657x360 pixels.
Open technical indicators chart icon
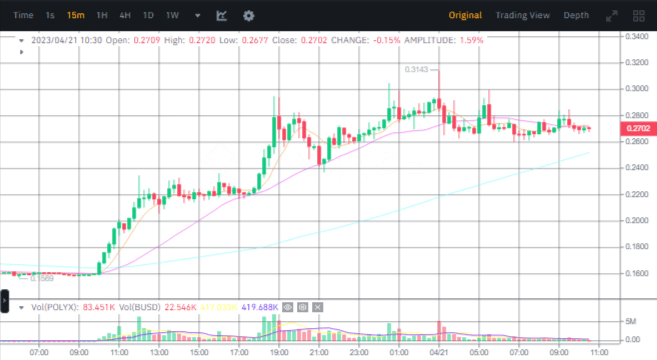(x=222, y=16)
